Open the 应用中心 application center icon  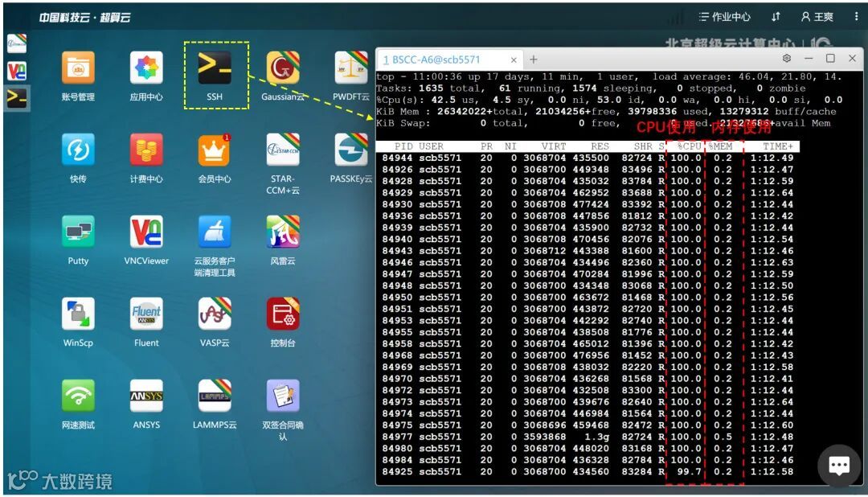[x=146, y=68]
